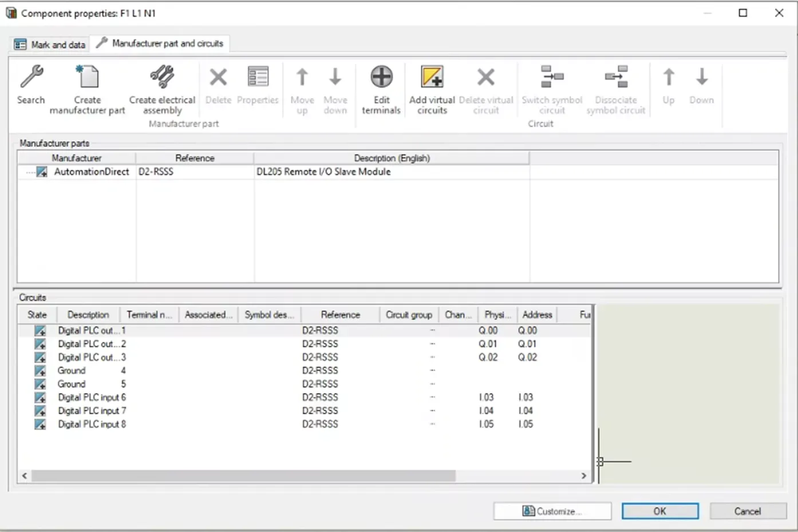The image size is (798, 532).
Task: Click Terminal n... column header
Action: [149, 315]
